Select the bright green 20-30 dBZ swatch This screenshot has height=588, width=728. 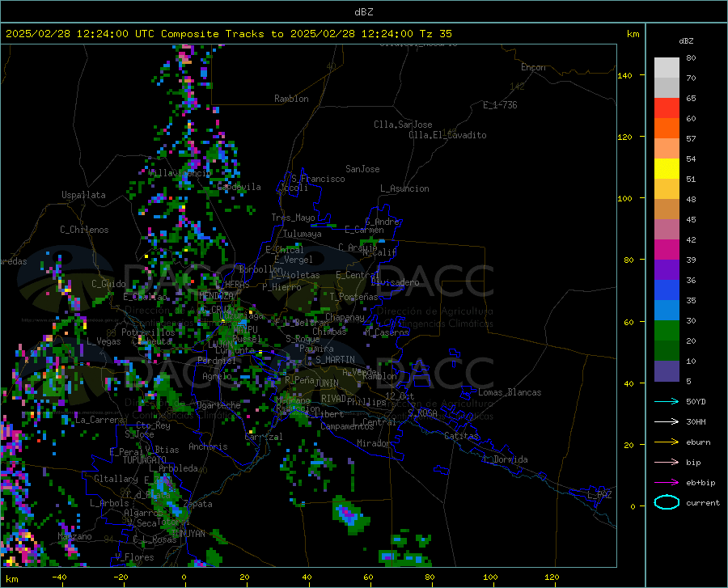pyautogui.click(x=667, y=331)
